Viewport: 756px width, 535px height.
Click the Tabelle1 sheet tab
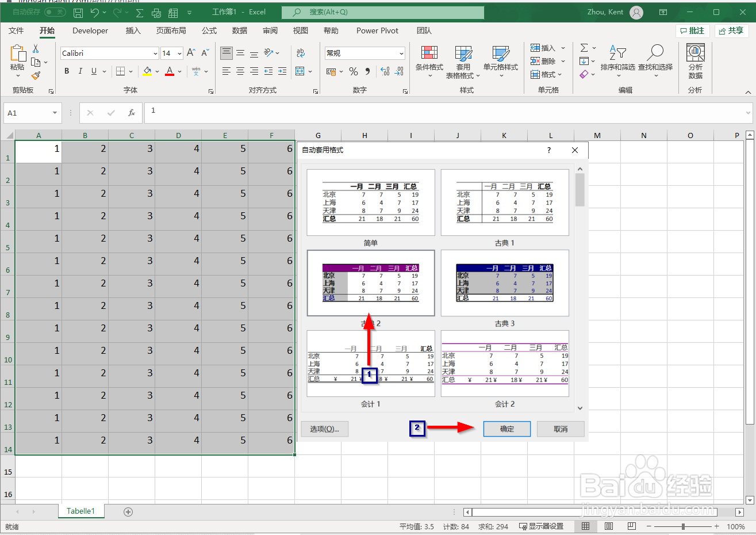80,511
